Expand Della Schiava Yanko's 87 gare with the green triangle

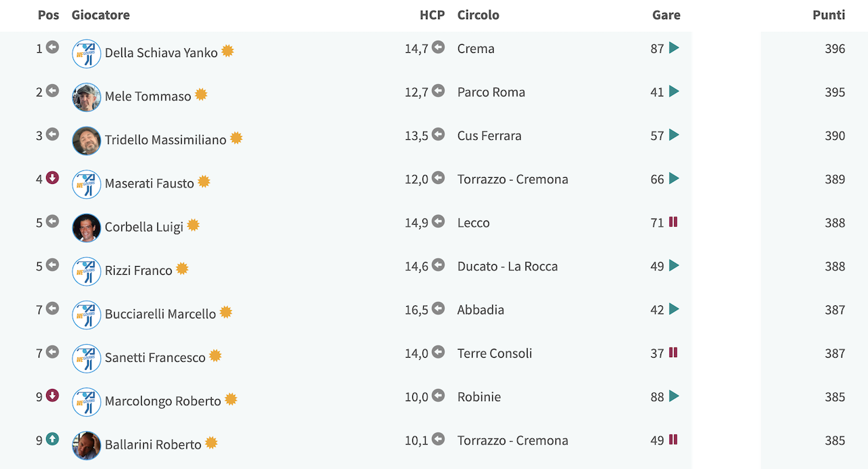pyautogui.click(x=674, y=48)
